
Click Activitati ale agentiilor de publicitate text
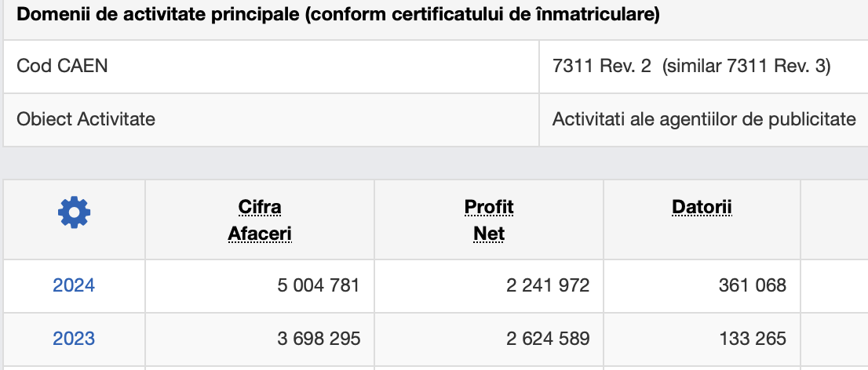tap(704, 119)
